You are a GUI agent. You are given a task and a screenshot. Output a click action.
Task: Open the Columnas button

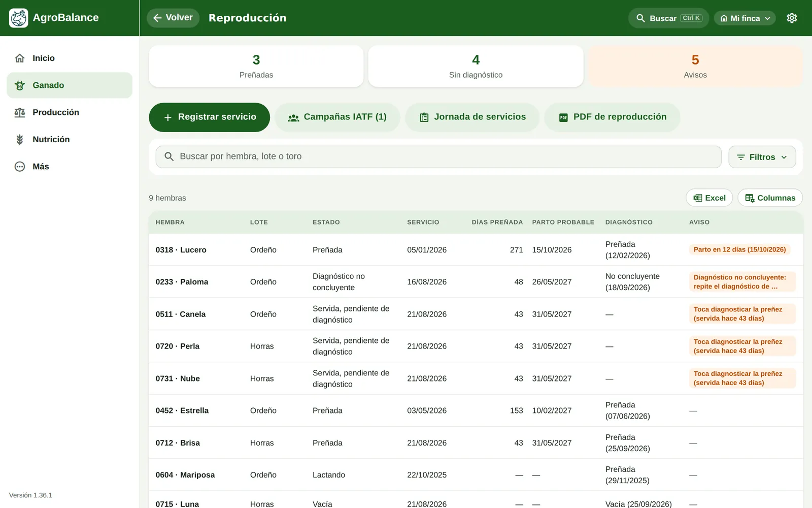click(x=770, y=198)
